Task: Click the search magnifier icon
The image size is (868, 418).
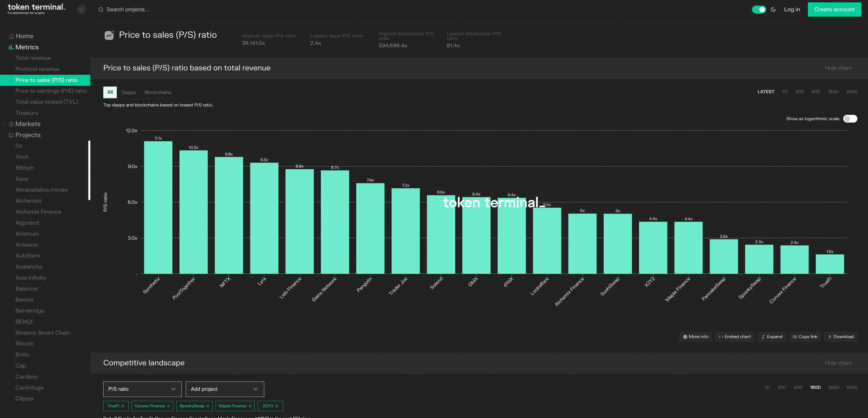Action: [101, 10]
